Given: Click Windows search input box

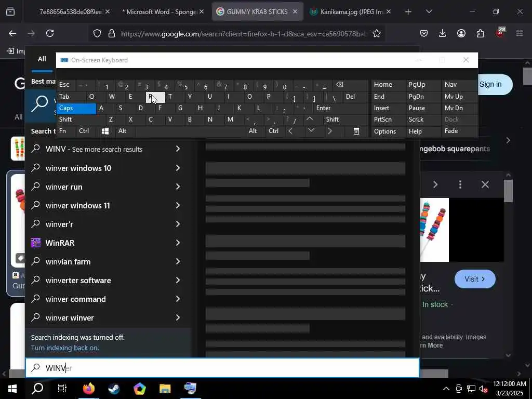Looking at the screenshot, I should tap(222, 368).
